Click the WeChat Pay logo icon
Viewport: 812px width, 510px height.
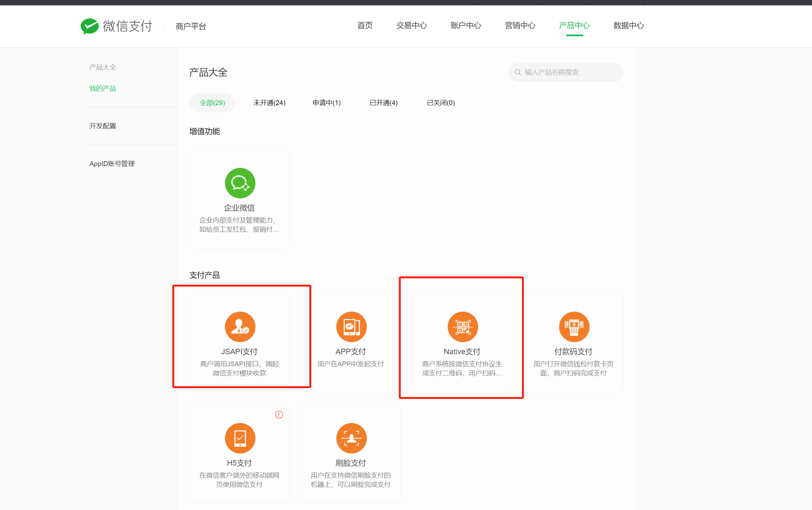click(x=89, y=26)
